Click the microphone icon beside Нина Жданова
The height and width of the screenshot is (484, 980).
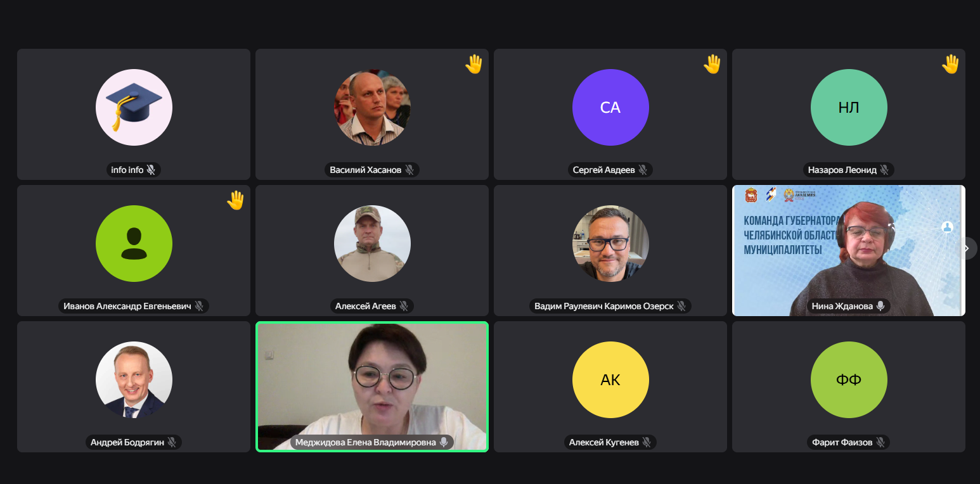880,306
